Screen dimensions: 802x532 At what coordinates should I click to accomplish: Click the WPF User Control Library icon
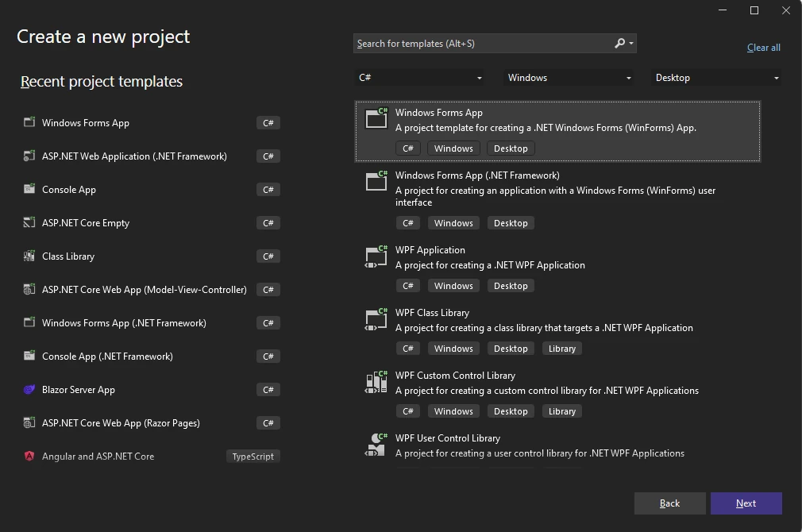click(375, 445)
